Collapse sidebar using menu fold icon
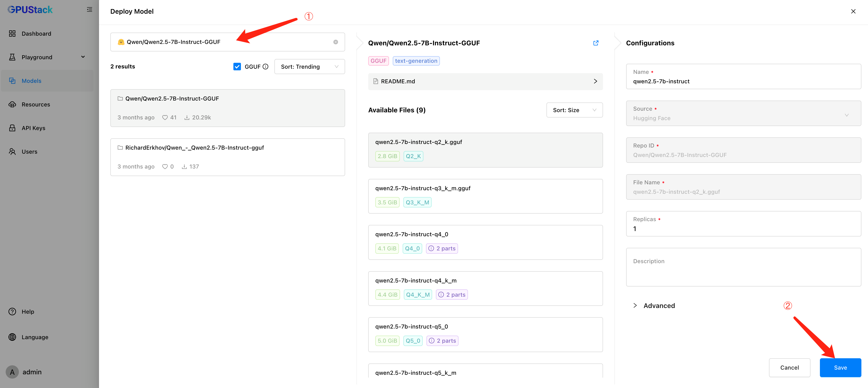The width and height of the screenshot is (868, 388). (89, 9)
